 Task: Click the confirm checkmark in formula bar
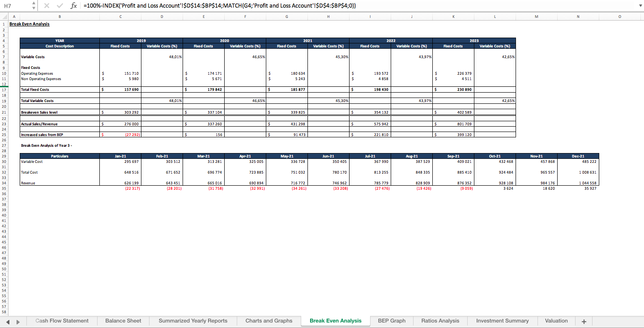60,6
